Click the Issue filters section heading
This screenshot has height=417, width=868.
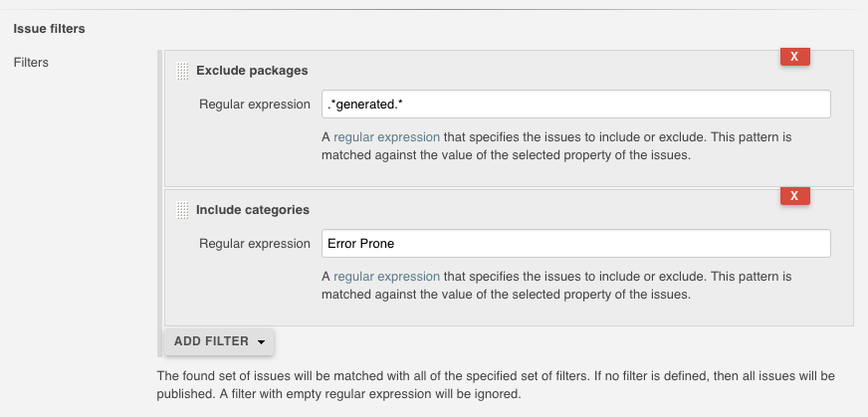[49, 29]
